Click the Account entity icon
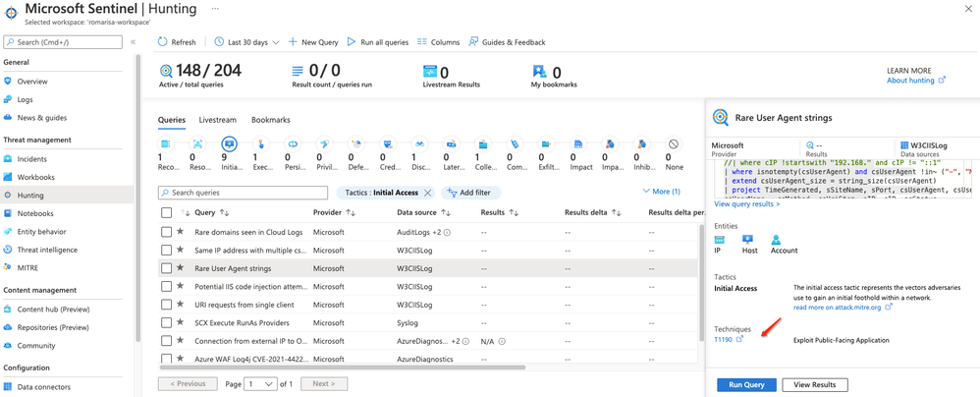The width and height of the screenshot is (980, 397). 776,240
